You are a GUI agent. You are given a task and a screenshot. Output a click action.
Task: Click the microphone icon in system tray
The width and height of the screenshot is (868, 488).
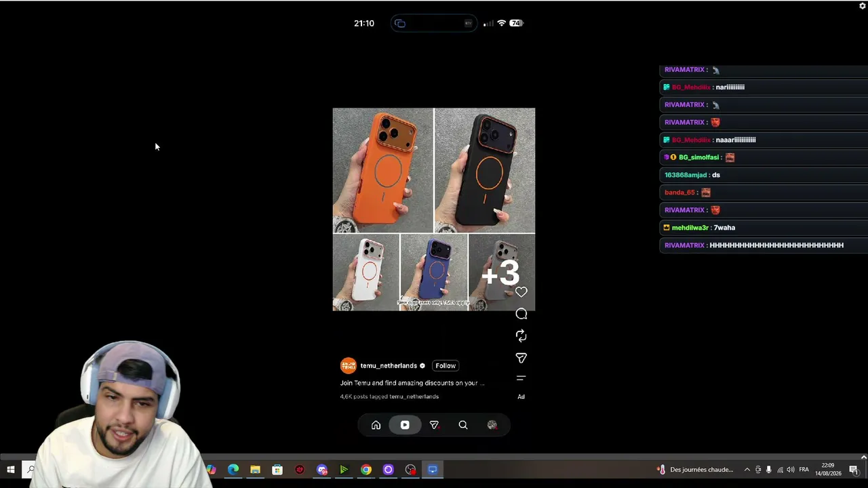pyautogui.click(x=768, y=470)
